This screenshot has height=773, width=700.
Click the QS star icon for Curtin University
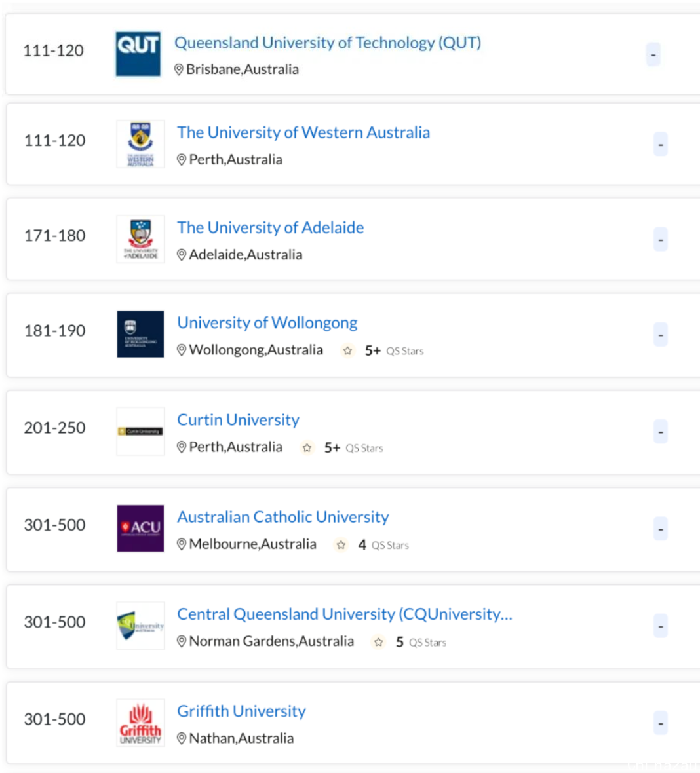pos(307,447)
